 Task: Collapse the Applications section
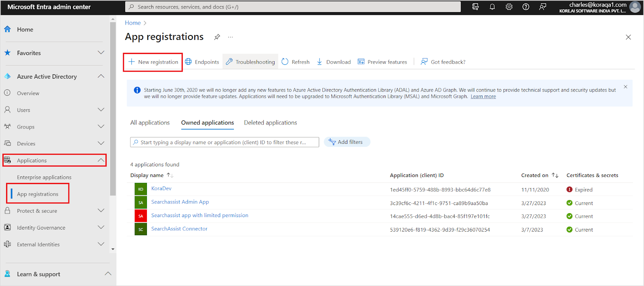click(x=101, y=160)
